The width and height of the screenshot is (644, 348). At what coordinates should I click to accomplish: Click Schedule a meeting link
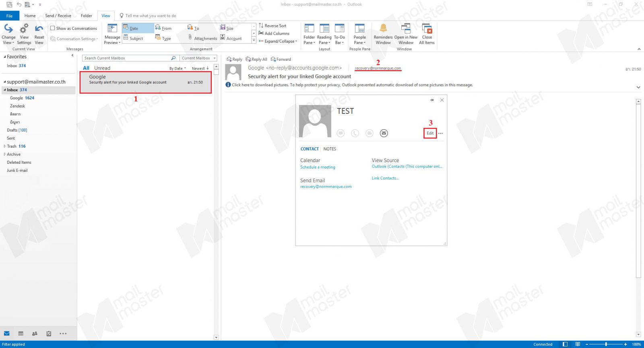click(318, 167)
